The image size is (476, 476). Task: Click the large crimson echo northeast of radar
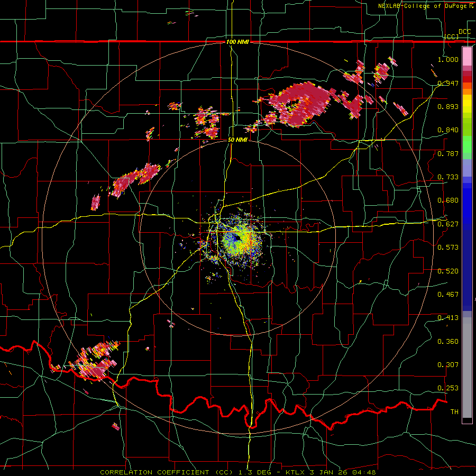(299, 104)
